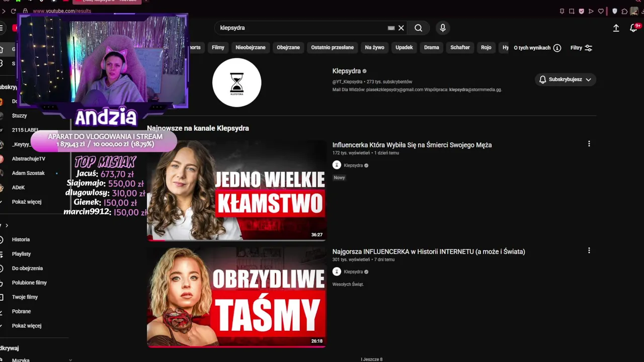Open the Filtry filters panel
Image resolution: width=644 pixels, height=362 pixels.
[x=582, y=48]
